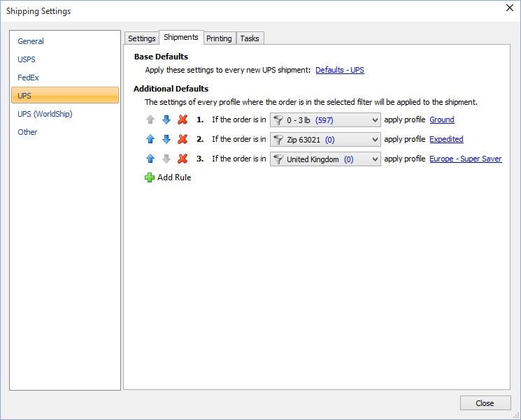The height and width of the screenshot is (420, 521).
Task: Delete rule 2 with red X
Action: pos(183,139)
